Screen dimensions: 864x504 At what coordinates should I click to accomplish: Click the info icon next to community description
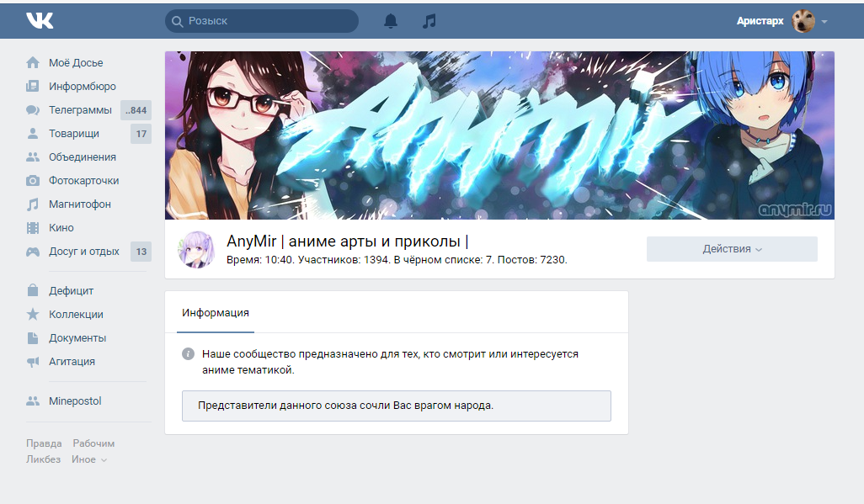pos(188,353)
